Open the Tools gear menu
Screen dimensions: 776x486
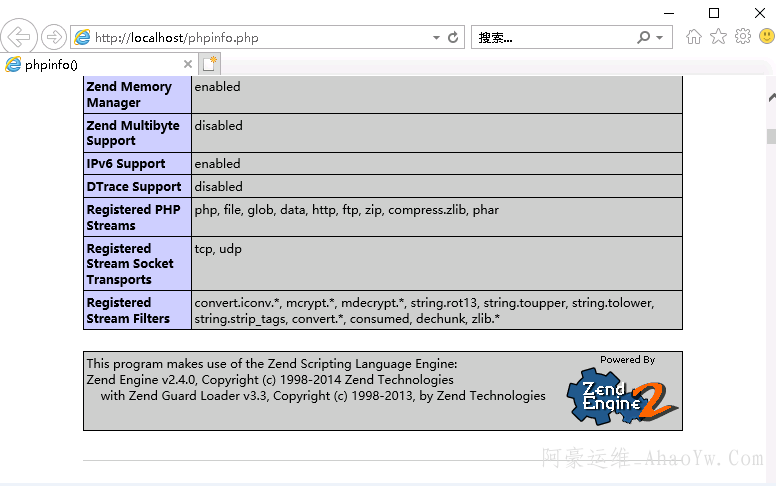click(742, 37)
